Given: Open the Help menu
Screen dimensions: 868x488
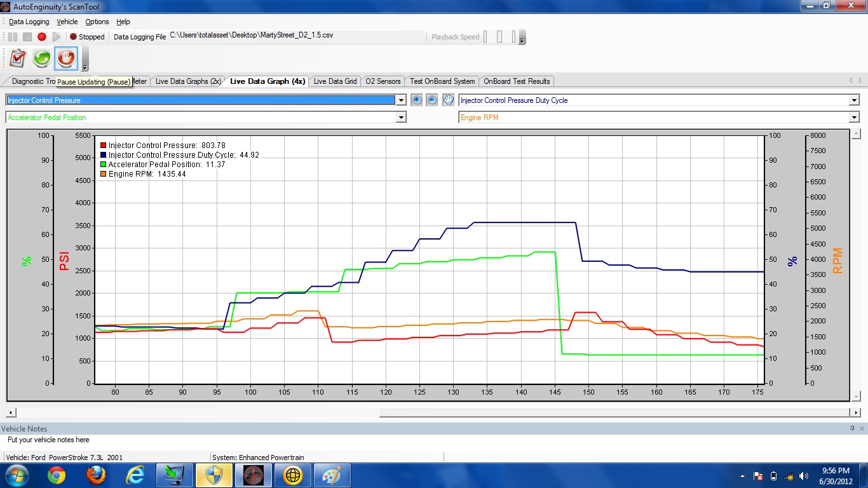Looking at the screenshot, I should click(x=123, y=22).
